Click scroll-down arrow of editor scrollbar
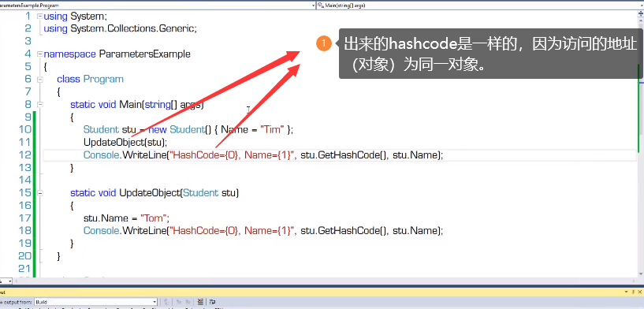The image size is (644, 309). click(x=640, y=274)
